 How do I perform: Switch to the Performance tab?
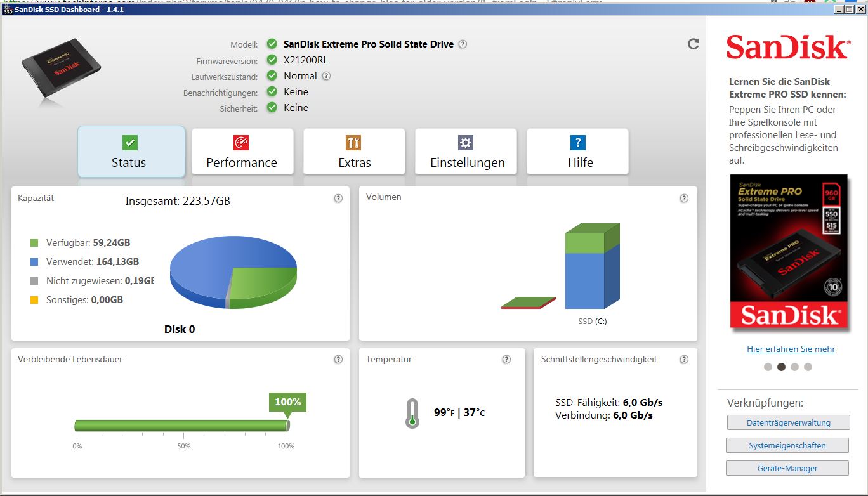click(x=242, y=152)
